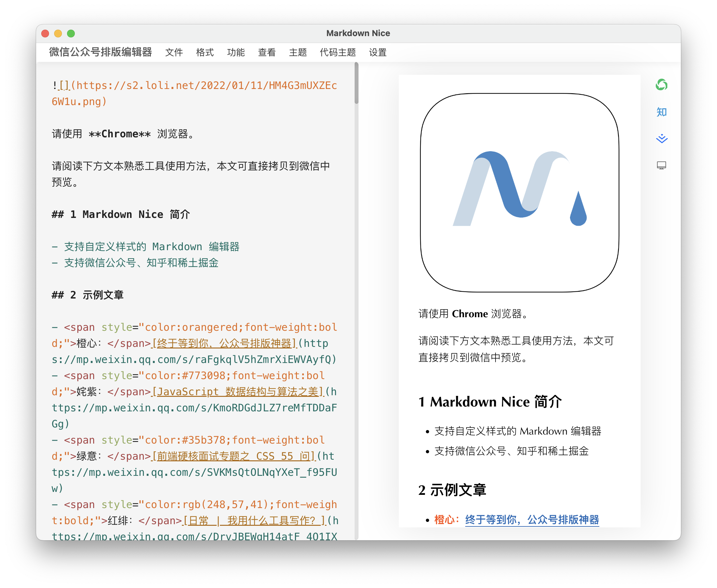Click preview bullet '支持微信公众号、知乎和稀土掘金'

coord(511,451)
